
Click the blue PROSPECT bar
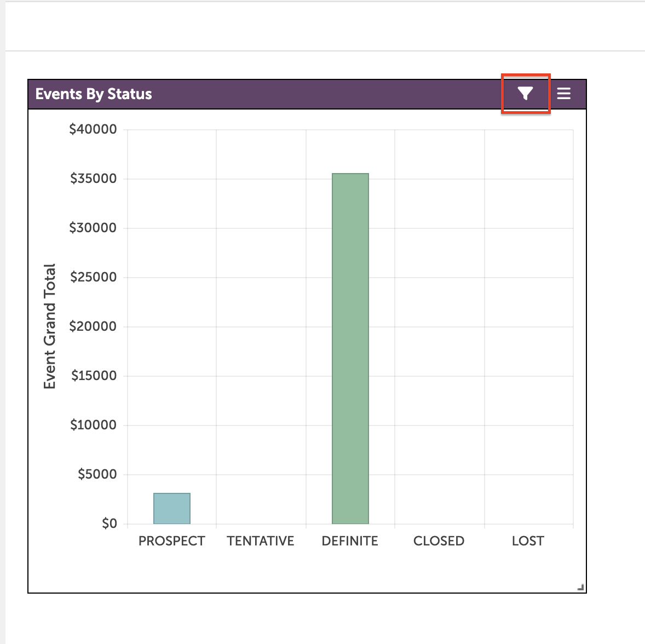(172, 508)
